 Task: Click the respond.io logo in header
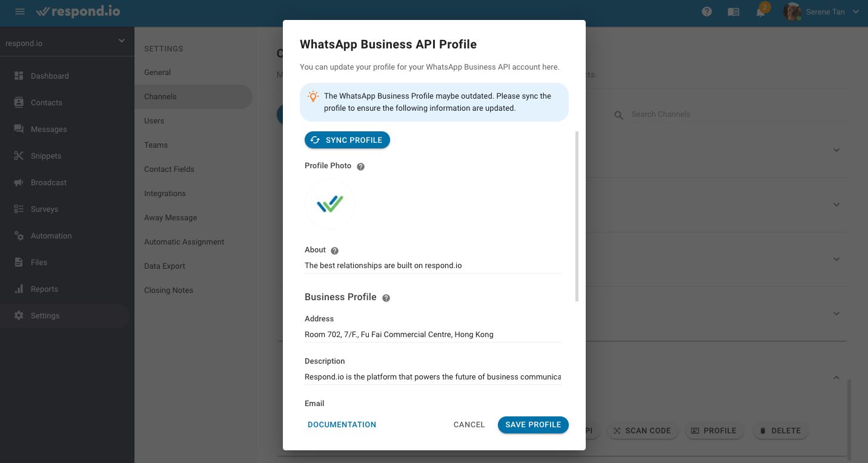(x=77, y=11)
